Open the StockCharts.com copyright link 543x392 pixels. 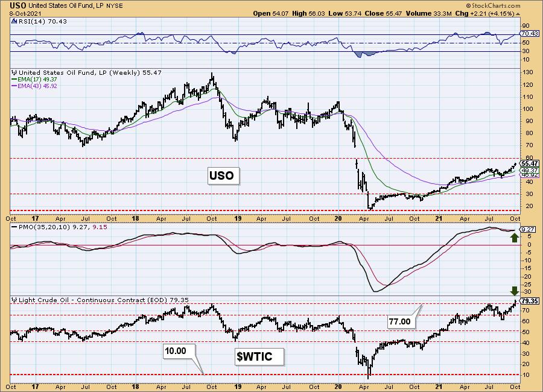(x=493, y=5)
